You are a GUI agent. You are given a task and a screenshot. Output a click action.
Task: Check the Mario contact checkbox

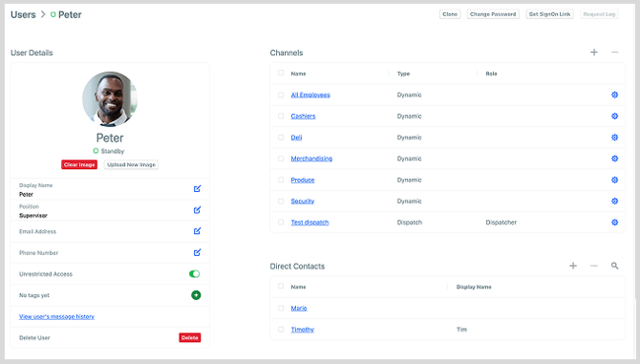[281, 308]
